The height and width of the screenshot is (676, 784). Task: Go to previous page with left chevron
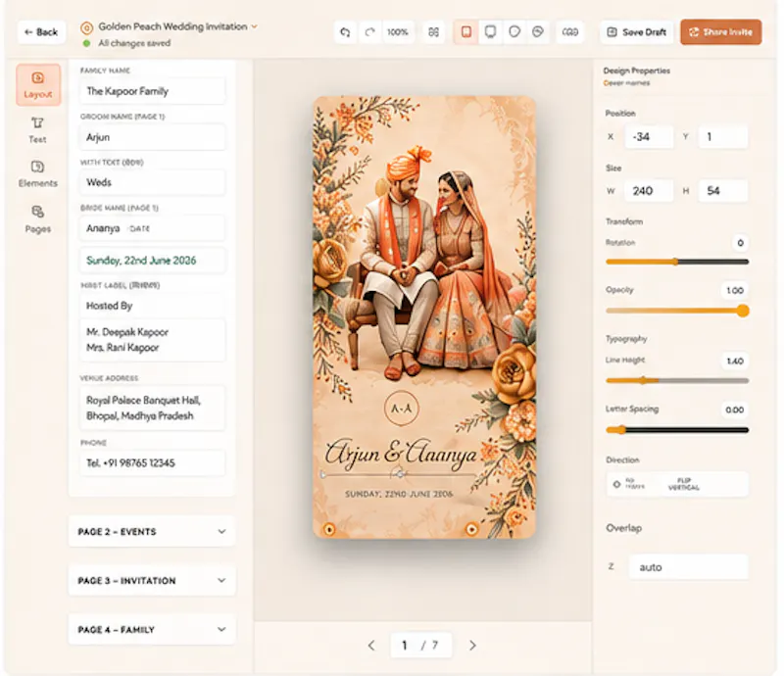[x=371, y=646]
